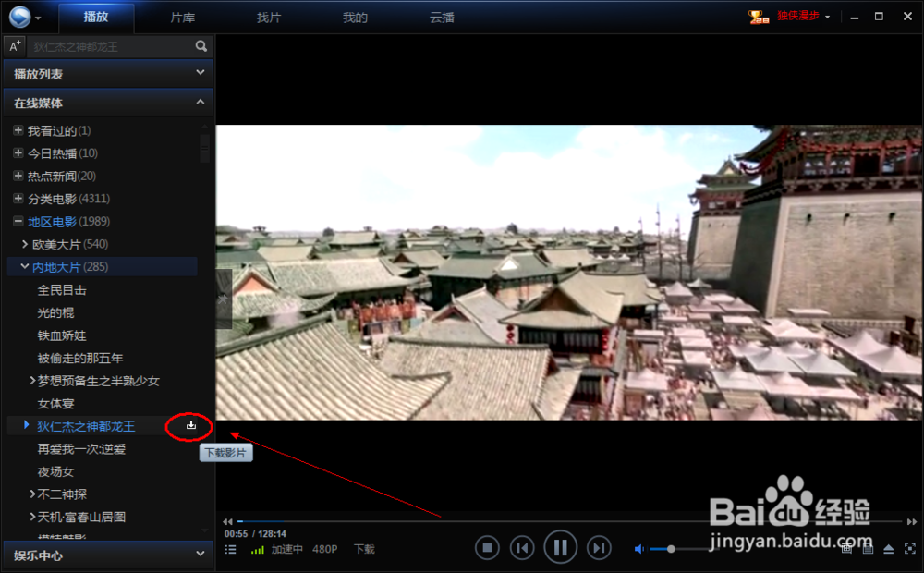Download 狄仁杰之神都龙王 via download icon

(x=191, y=425)
